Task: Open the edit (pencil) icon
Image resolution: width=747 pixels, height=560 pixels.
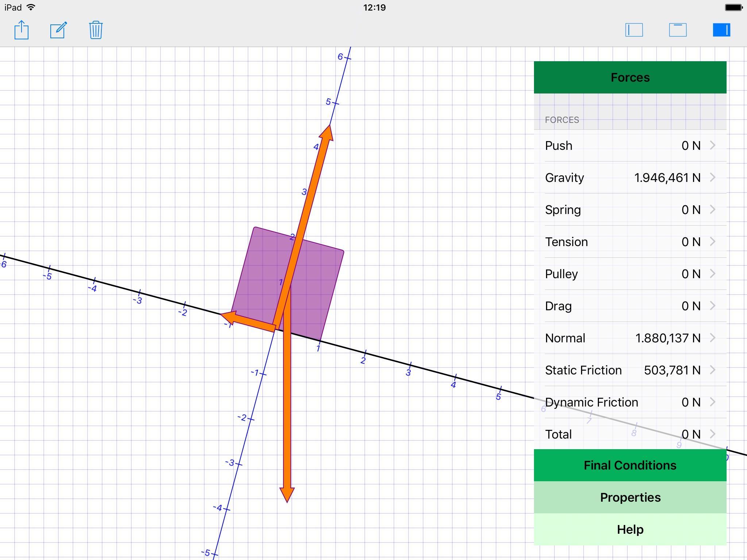Action: 58,30
